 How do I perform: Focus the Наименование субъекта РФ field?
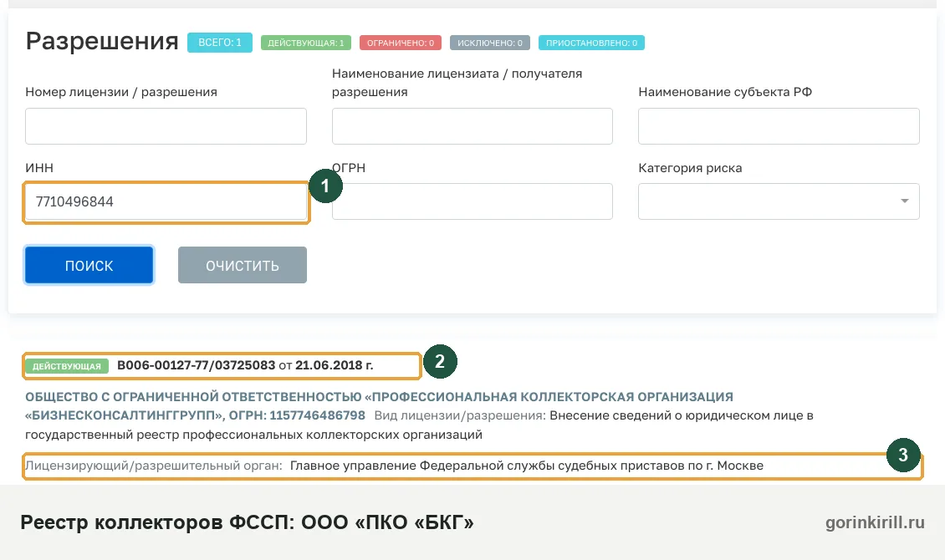pyautogui.click(x=779, y=126)
